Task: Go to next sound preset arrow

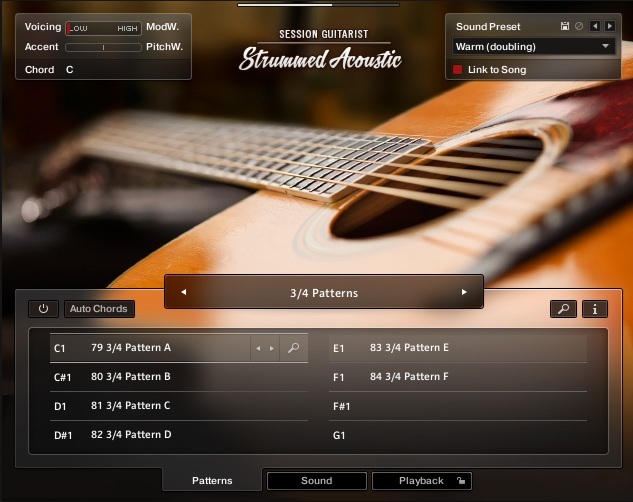Action: click(610, 26)
